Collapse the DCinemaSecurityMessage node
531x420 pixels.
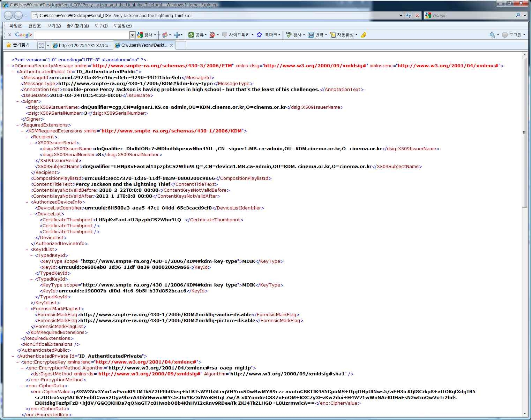8,66
